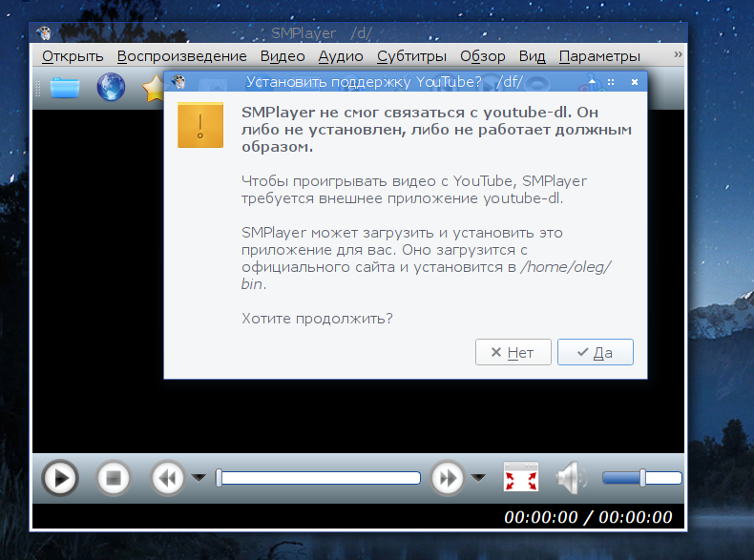Start playback with the Play button
This screenshot has width=754, height=560.
60,478
